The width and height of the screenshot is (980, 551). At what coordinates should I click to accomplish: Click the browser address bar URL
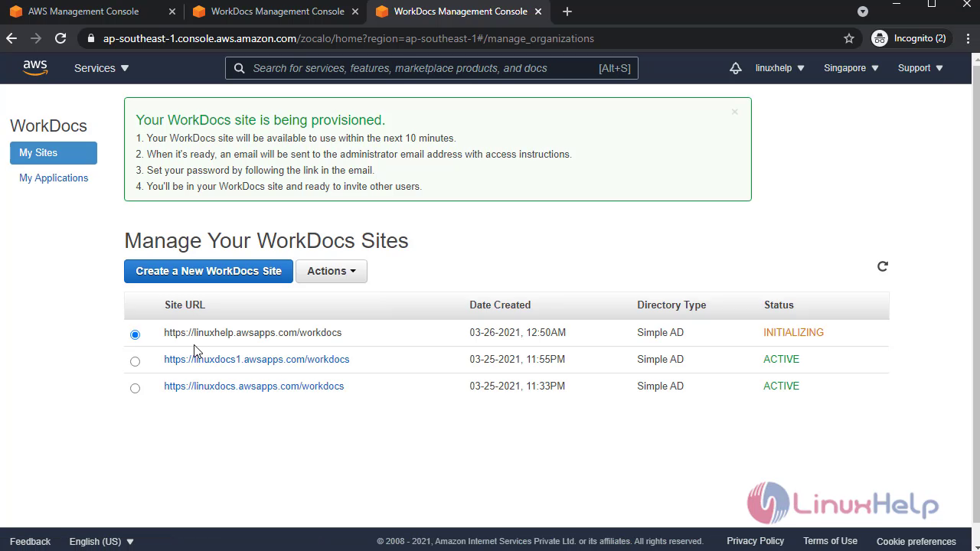(348, 38)
